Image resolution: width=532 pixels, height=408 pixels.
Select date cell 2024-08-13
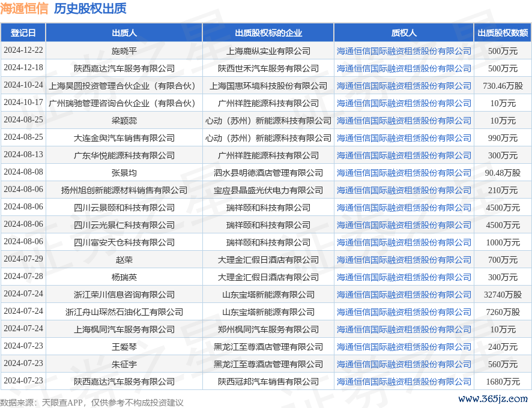(23, 154)
